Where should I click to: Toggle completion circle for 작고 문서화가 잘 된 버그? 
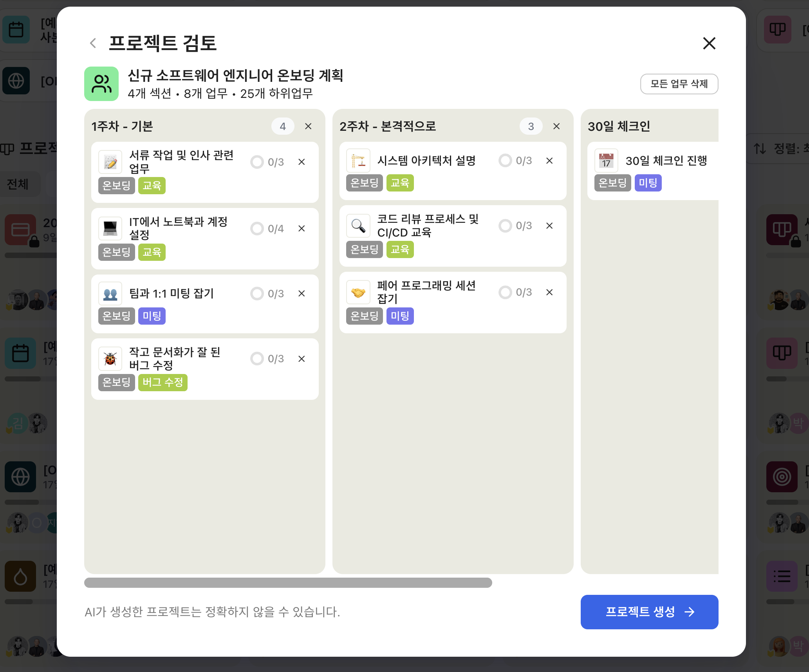pos(257,359)
